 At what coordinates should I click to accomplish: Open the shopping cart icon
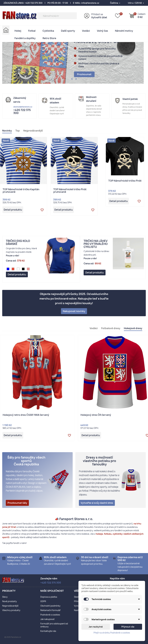(x=132, y=15)
